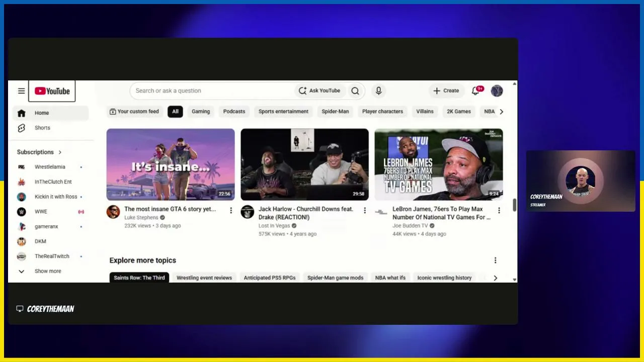The width and height of the screenshot is (644, 362).
Task: Click the gameranx channel avatar
Action: [22, 227]
